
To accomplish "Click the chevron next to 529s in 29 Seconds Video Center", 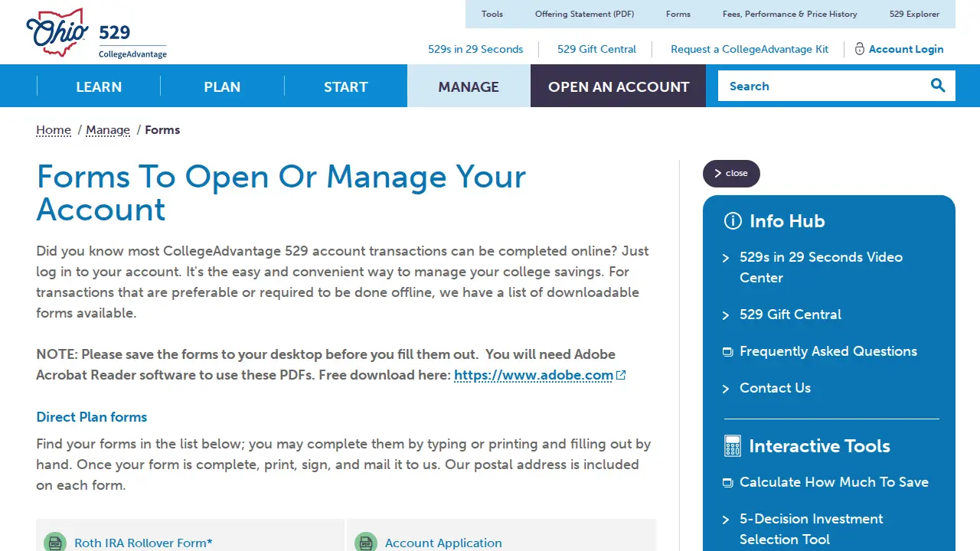I will [x=726, y=258].
